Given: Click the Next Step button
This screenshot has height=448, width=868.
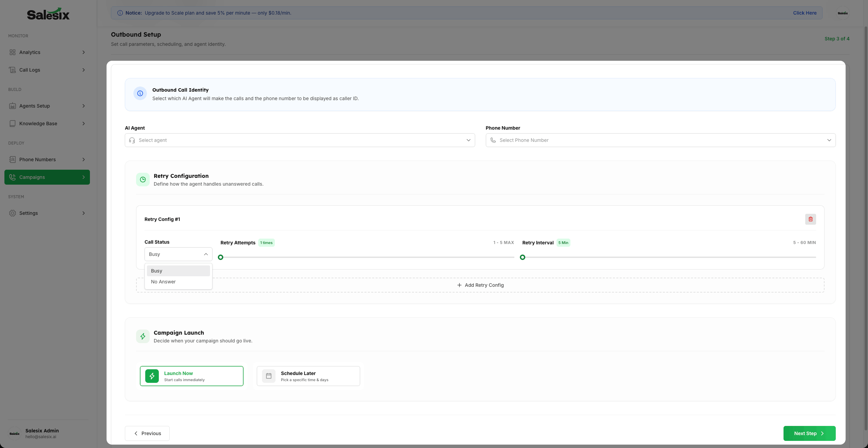Looking at the screenshot, I should point(809,433).
